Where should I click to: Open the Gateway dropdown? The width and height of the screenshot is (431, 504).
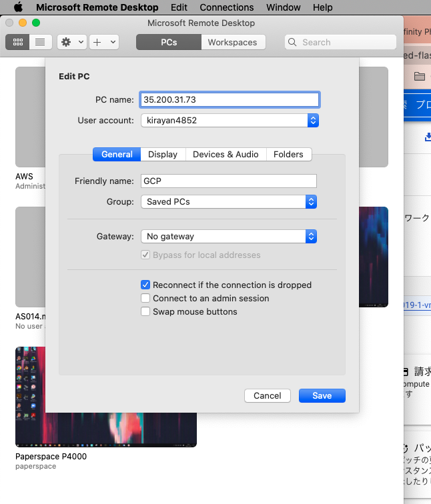[x=229, y=236]
